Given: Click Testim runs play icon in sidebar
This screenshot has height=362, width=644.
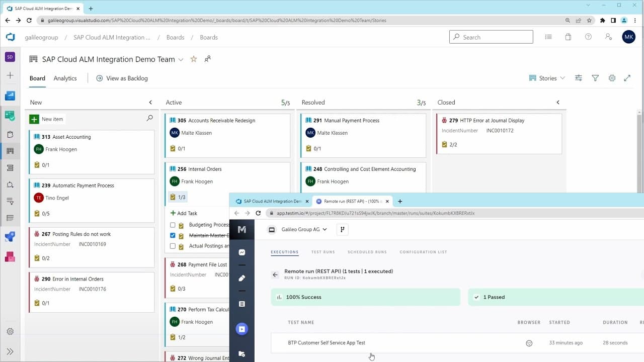Looking at the screenshot, I should click(x=242, y=329).
